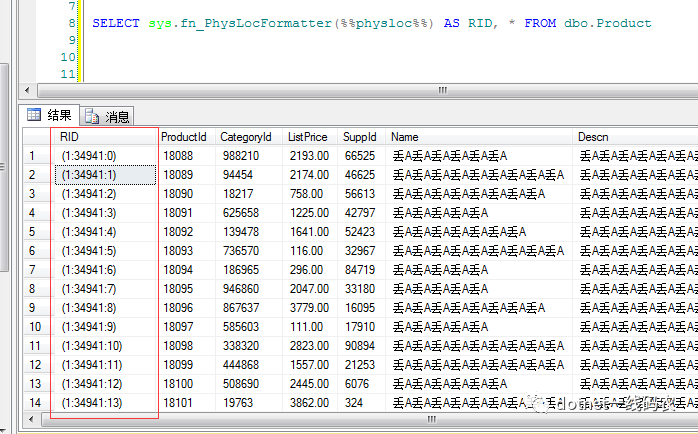Viewport: 698px width, 434px height.
Task: Click the editor horizontal scrollbar thumb
Action: tap(369, 91)
